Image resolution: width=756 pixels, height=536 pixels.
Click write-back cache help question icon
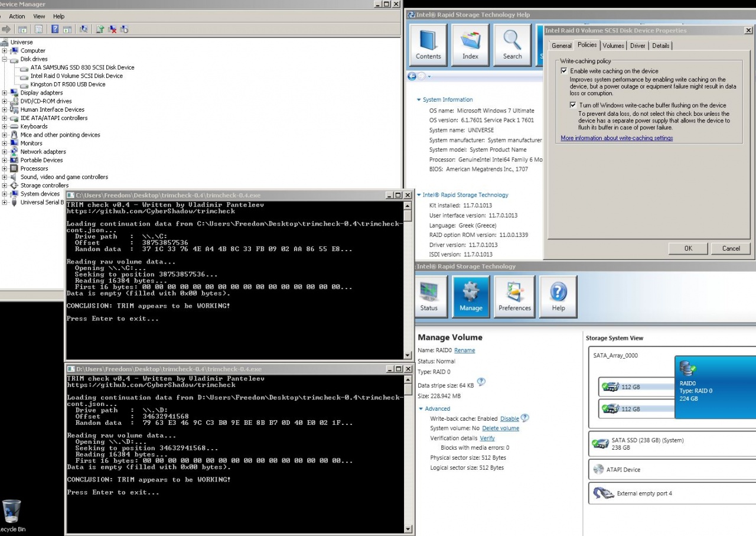(524, 418)
